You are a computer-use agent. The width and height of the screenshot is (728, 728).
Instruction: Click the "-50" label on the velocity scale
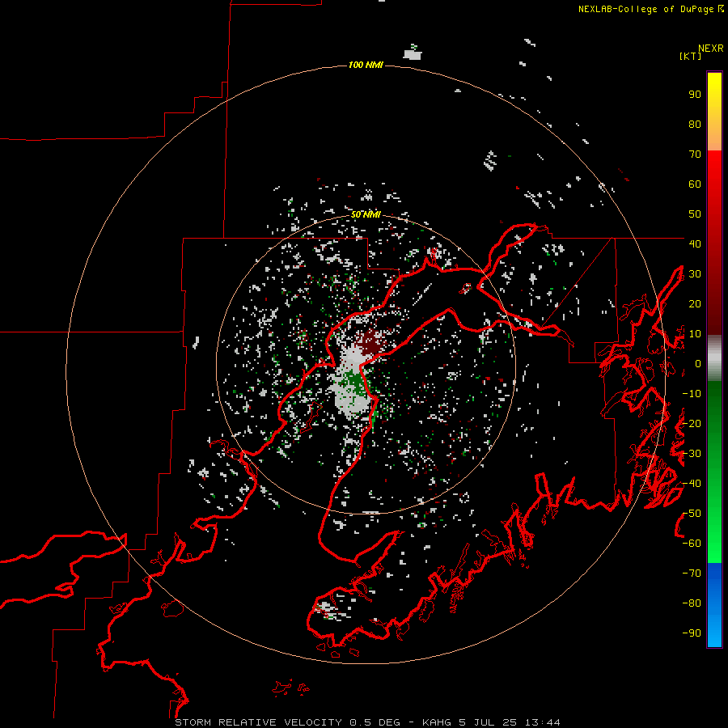692,514
